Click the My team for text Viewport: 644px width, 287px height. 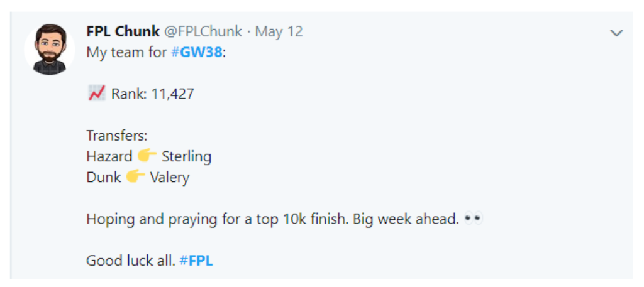coord(126,54)
